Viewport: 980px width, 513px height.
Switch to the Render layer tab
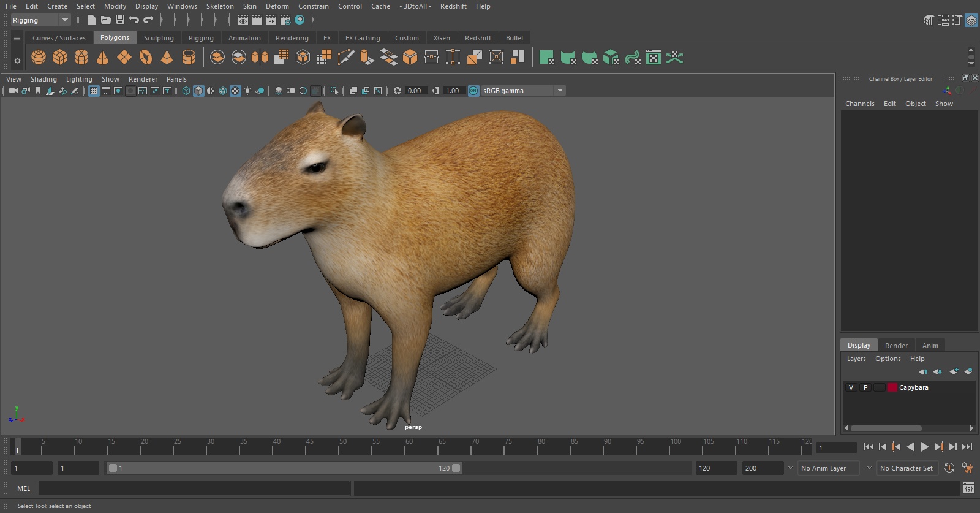click(x=896, y=346)
